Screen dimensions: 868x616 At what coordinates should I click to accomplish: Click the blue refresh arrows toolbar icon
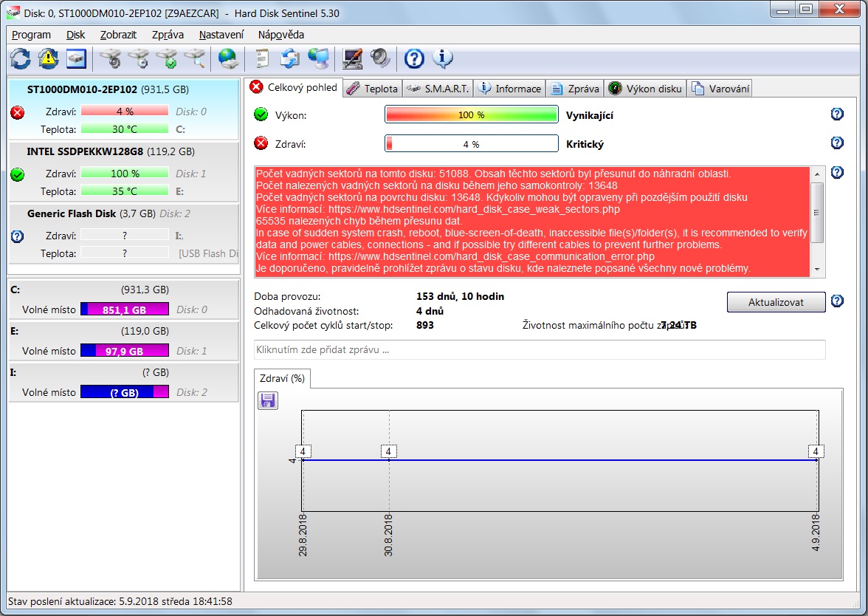[x=20, y=58]
